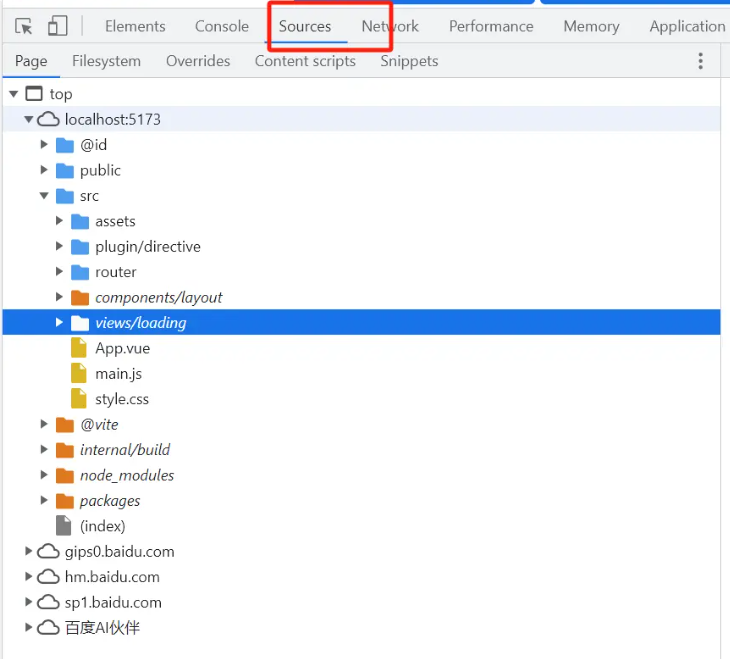The image size is (730, 659).
Task: Expand the gips0.baidu.com domain arrow
Action: pos(28,551)
